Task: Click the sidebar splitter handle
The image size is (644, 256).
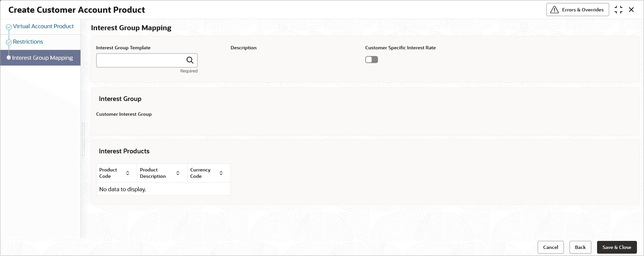Action: 83,139
